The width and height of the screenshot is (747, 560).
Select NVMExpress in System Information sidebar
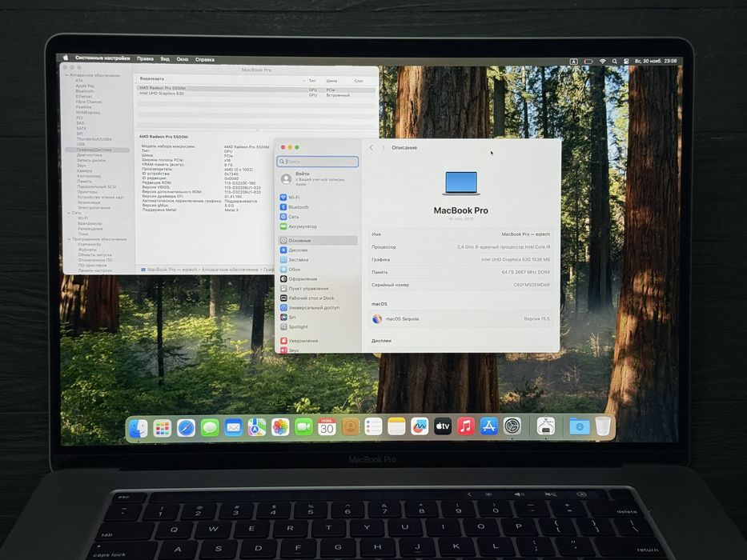click(x=87, y=113)
